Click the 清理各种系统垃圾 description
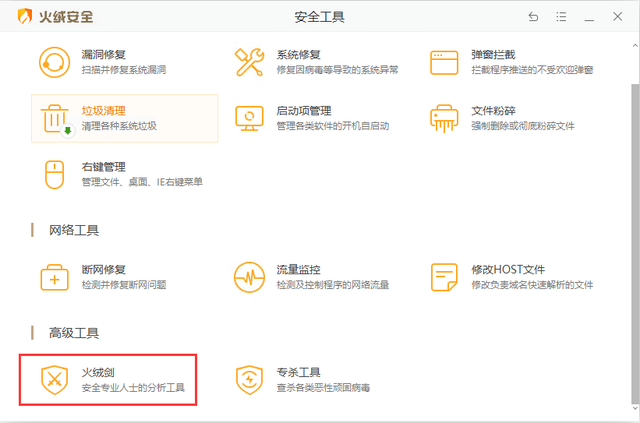Viewport: 640px width, 423px height. click(x=119, y=126)
